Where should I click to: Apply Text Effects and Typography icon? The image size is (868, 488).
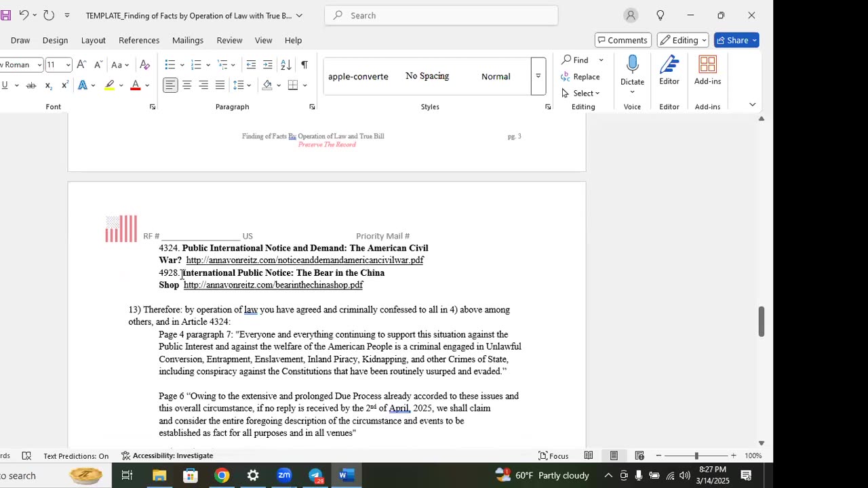82,85
